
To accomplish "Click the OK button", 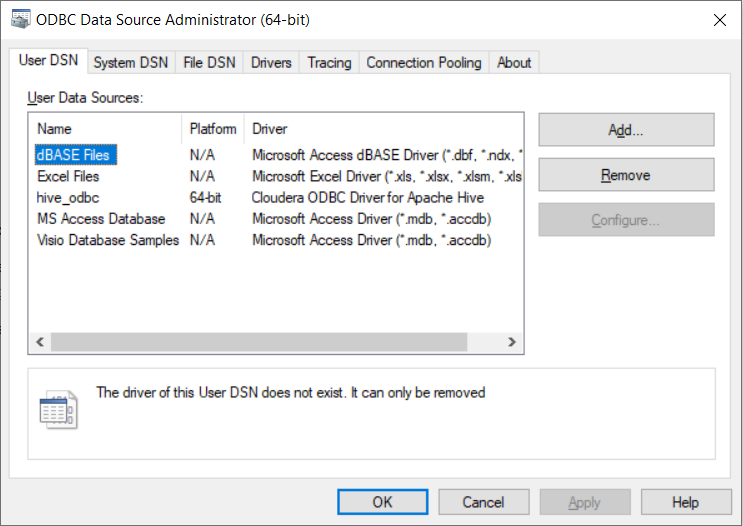I will click(x=382, y=502).
